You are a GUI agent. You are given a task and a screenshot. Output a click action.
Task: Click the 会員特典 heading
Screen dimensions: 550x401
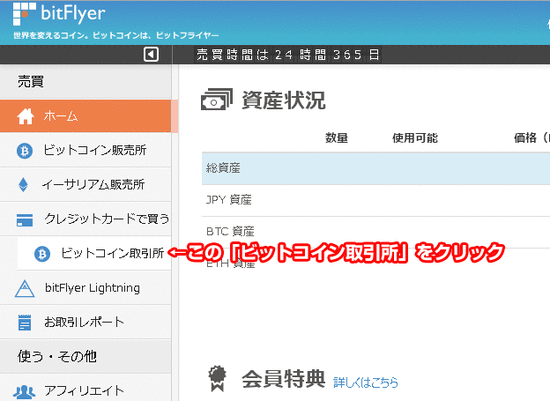(x=283, y=379)
